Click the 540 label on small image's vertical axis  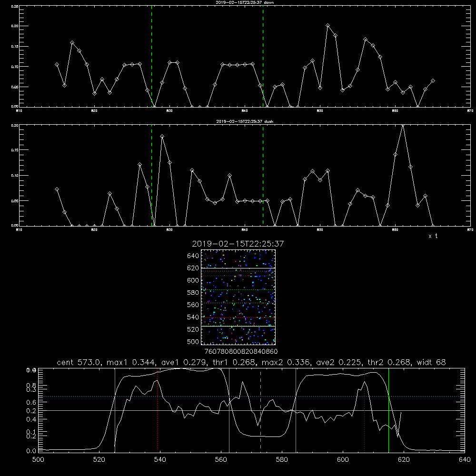tap(193, 317)
